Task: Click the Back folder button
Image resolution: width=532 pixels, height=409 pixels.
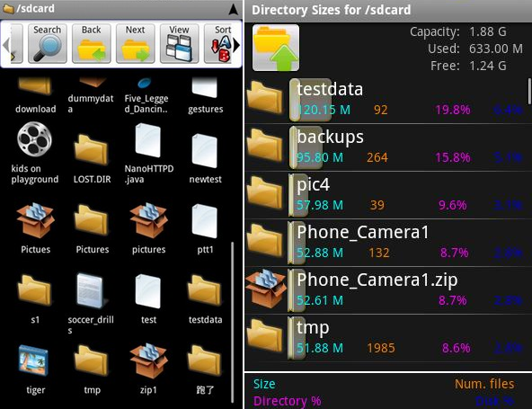Action: coord(92,43)
